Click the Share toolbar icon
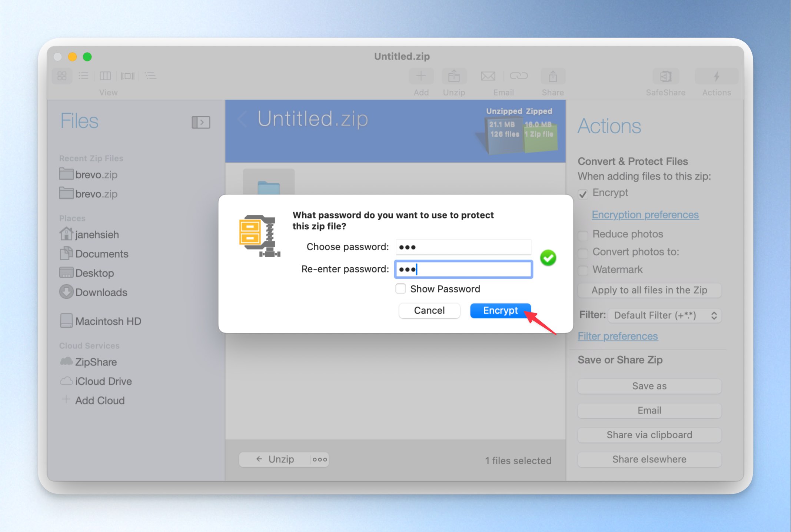 tap(553, 76)
